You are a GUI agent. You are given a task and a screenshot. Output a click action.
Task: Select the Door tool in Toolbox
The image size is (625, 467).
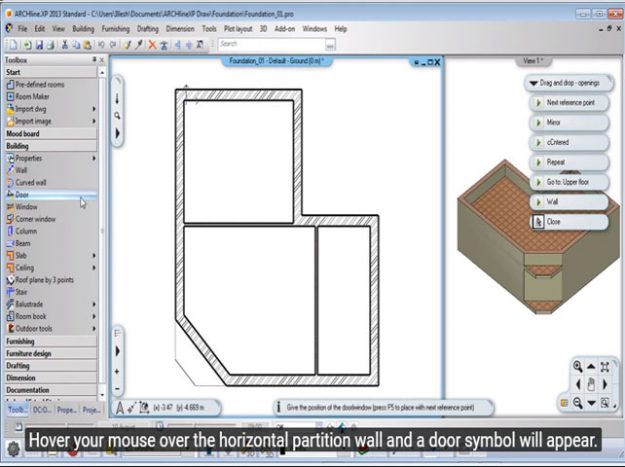(x=22, y=194)
